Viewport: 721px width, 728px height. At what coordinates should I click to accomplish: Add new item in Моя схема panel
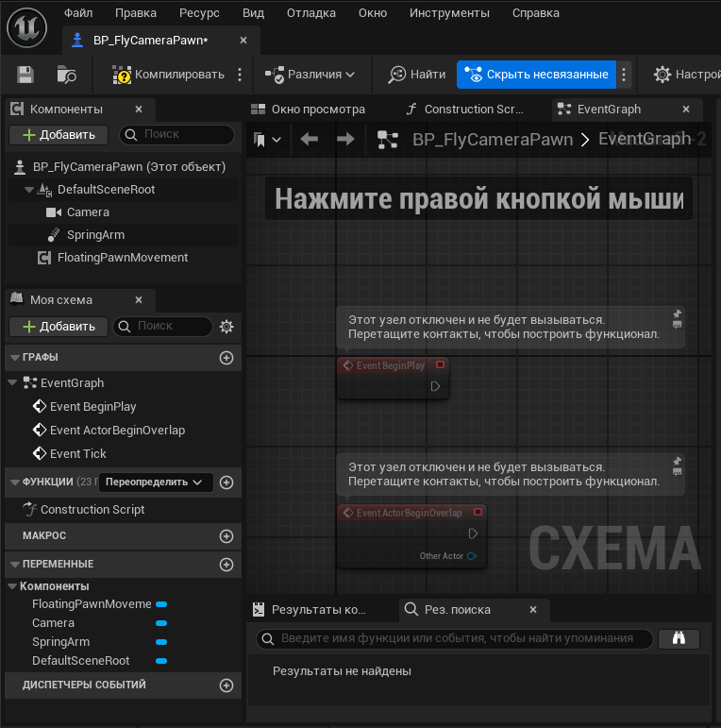pyautogui.click(x=59, y=327)
